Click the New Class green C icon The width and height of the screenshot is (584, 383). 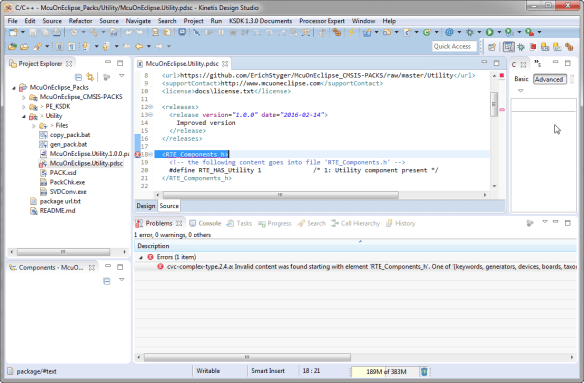tap(427, 32)
